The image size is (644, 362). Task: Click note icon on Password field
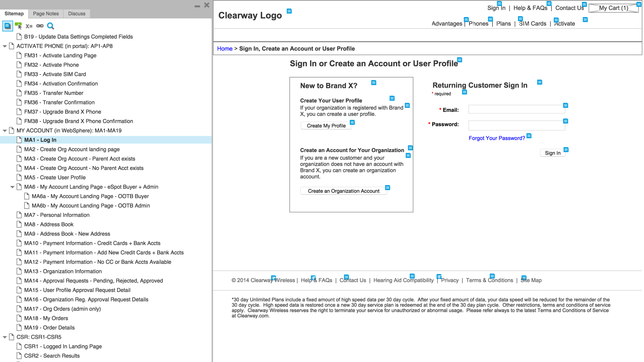565,121
